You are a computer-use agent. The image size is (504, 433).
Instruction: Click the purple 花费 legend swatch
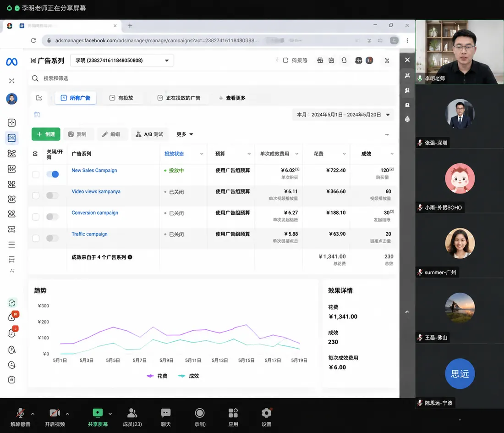150,376
